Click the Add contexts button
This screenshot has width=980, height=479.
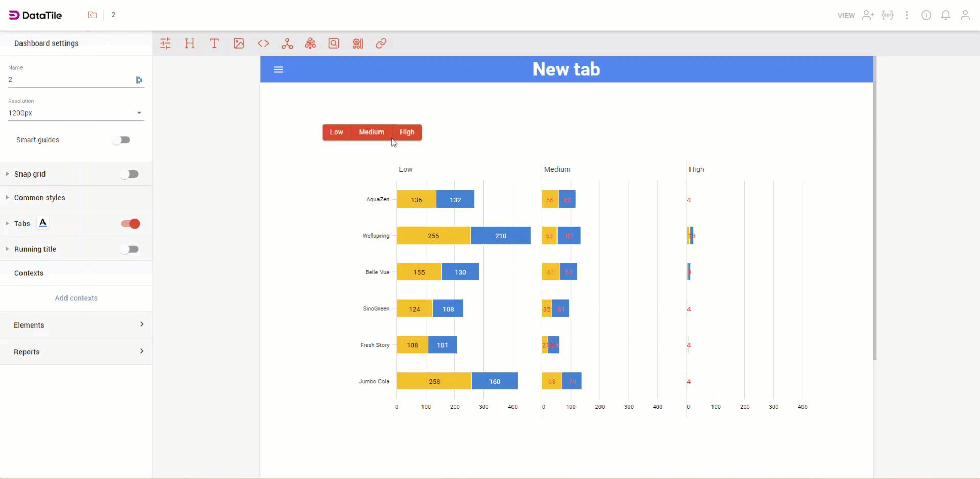point(76,298)
